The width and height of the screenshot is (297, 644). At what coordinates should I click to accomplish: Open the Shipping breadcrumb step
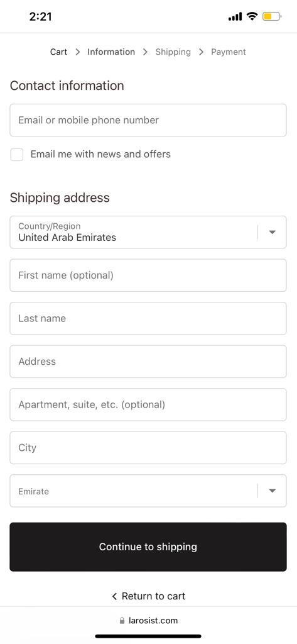coord(173,52)
